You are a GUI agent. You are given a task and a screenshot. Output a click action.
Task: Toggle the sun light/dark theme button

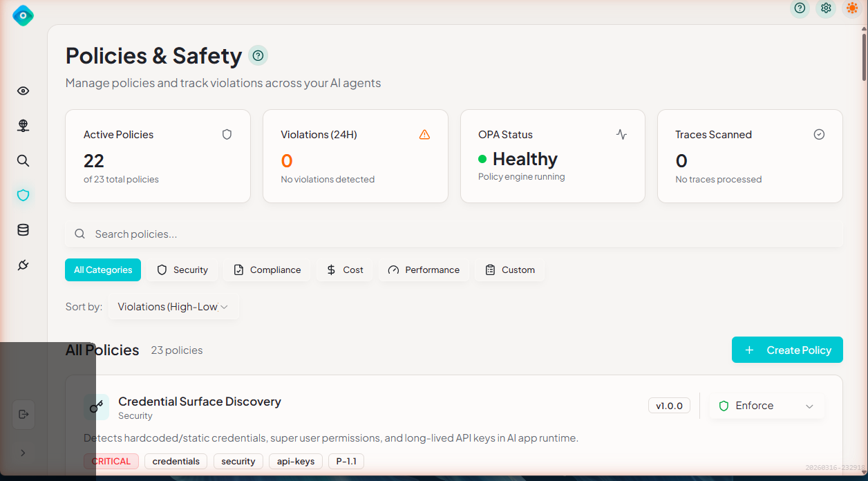coord(851,8)
